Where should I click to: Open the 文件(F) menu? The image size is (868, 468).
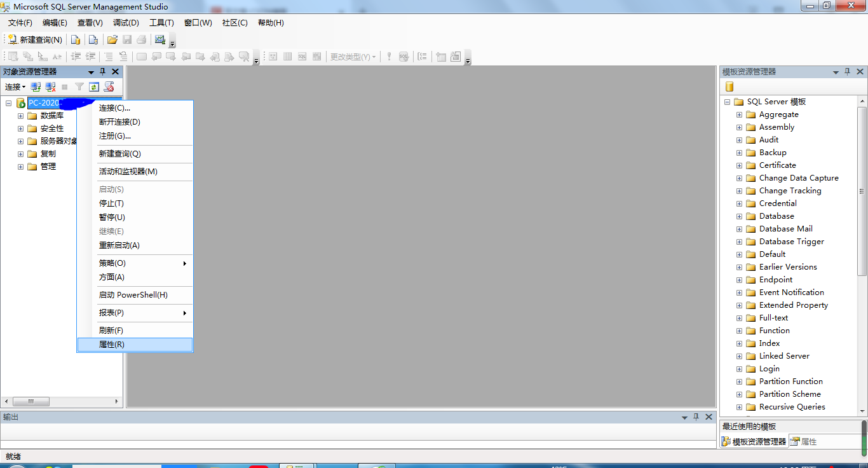click(x=20, y=23)
